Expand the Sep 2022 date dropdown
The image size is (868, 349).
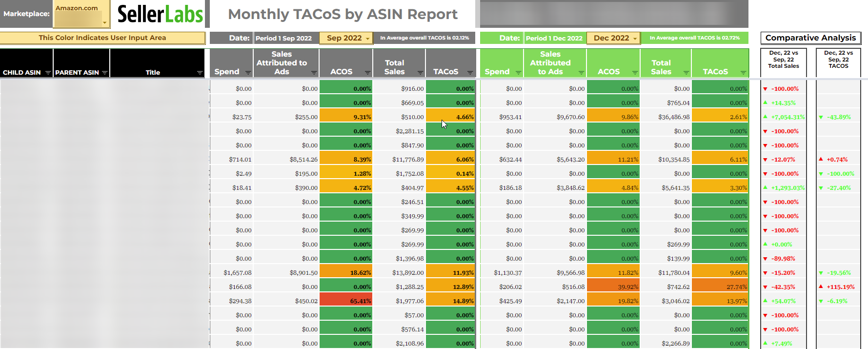367,39
